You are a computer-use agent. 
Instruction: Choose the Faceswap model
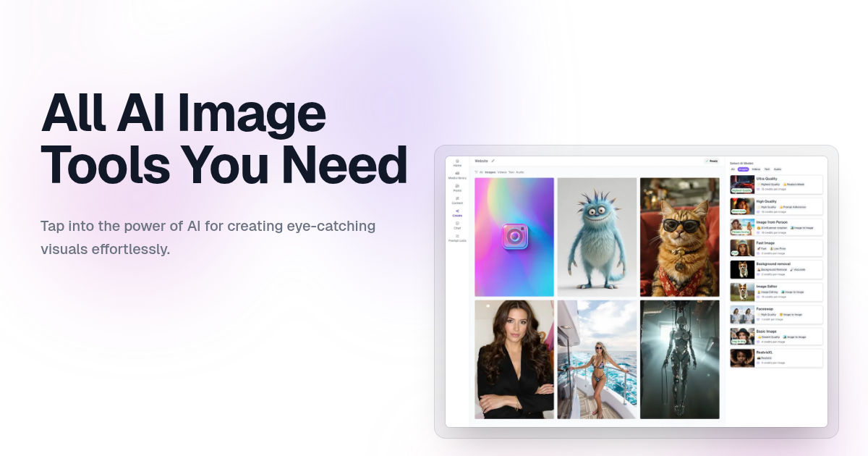click(x=776, y=313)
